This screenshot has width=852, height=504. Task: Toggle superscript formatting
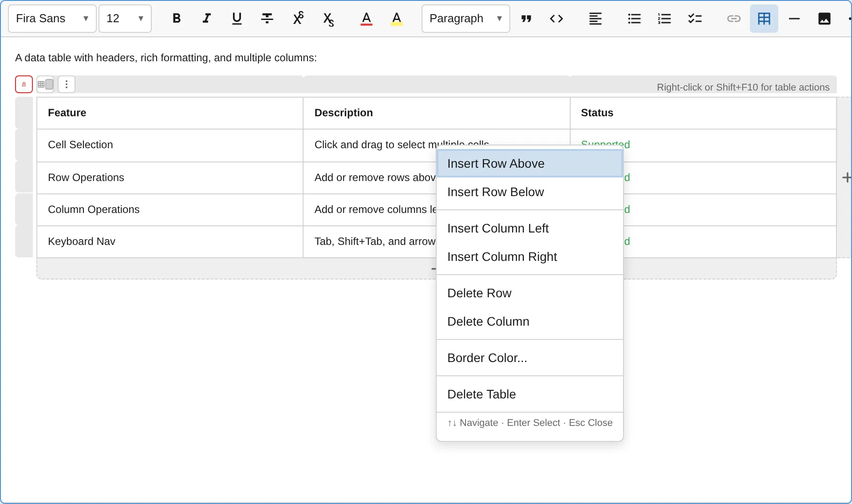click(x=298, y=19)
